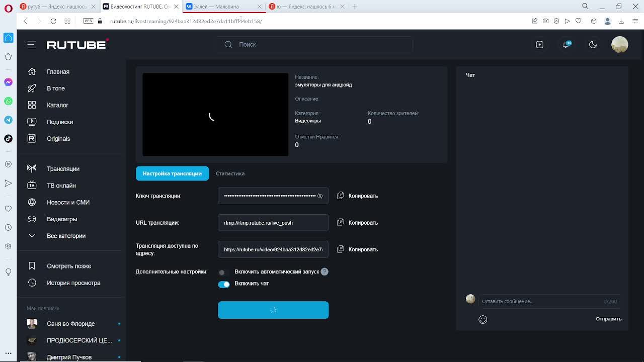Open Смотреть позже list

pyautogui.click(x=69, y=266)
